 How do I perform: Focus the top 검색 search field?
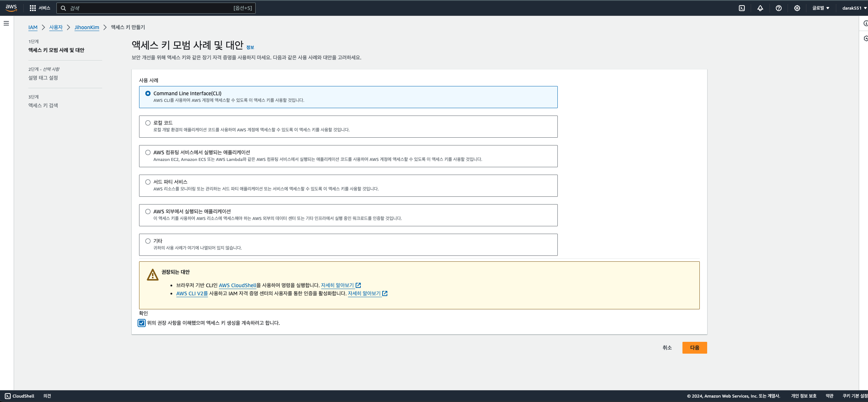point(156,8)
